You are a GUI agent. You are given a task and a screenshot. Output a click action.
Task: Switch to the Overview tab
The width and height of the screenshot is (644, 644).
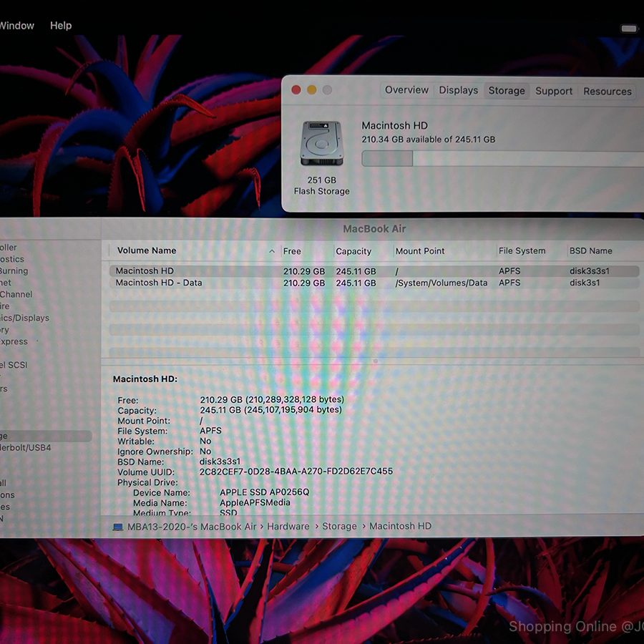click(x=406, y=90)
